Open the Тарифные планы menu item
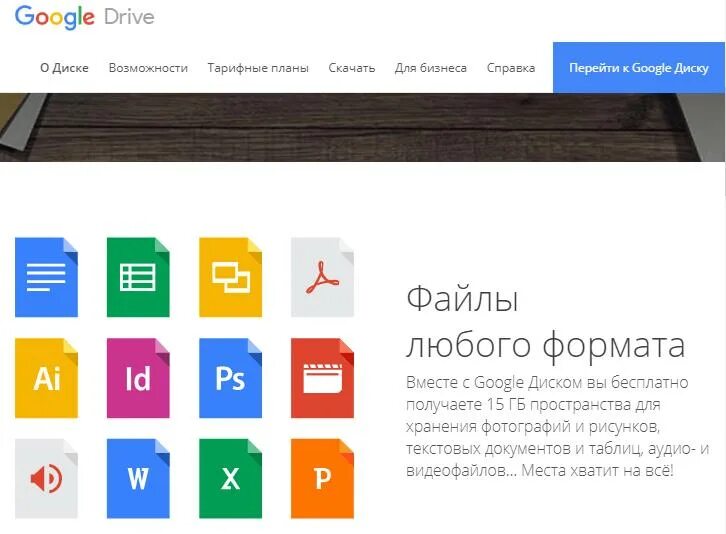Image resolution: width=726 pixels, height=534 pixels. (258, 68)
